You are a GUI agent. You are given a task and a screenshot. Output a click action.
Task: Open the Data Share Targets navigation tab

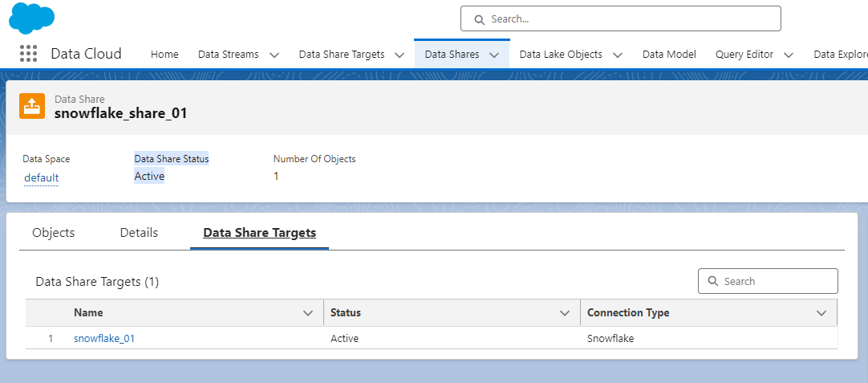pos(342,55)
